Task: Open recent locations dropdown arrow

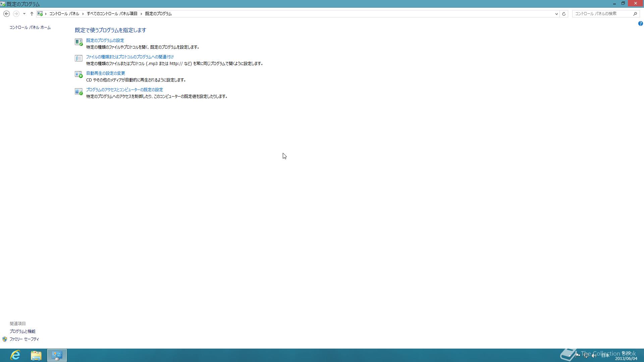Action: pyautogui.click(x=24, y=14)
